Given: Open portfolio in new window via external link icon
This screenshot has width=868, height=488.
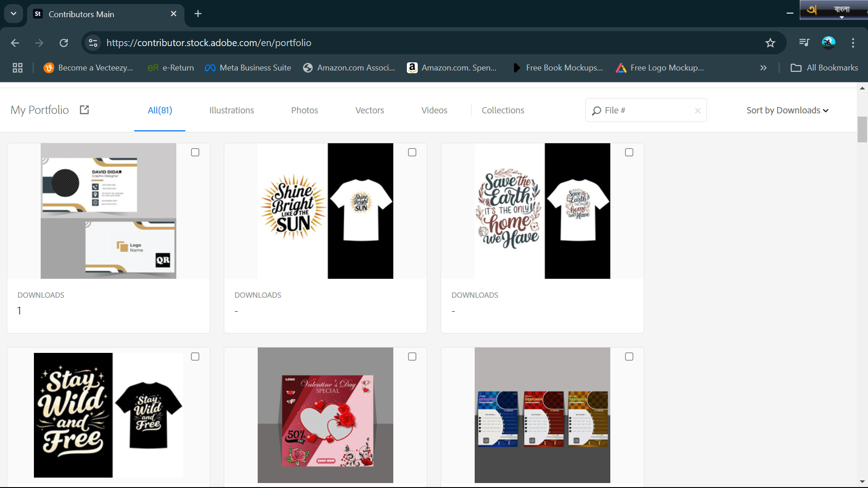Looking at the screenshot, I should coord(84,109).
